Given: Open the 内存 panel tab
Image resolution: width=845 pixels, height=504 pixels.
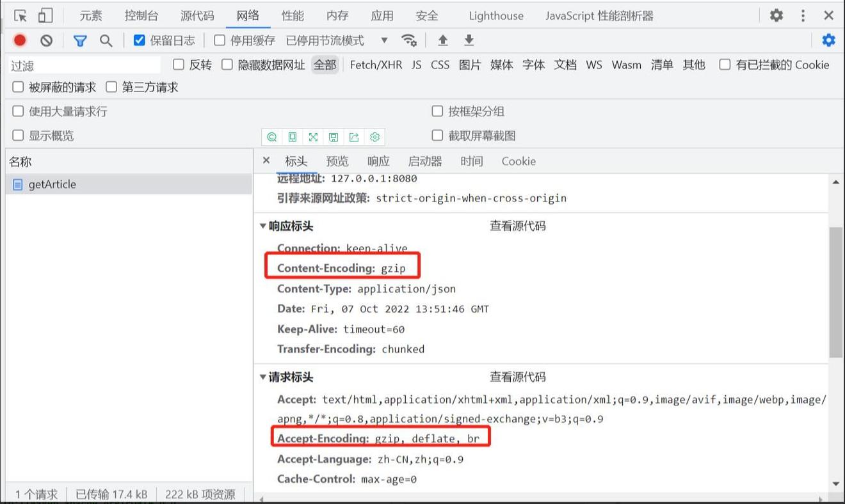Looking at the screenshot, I should [337, 15].
